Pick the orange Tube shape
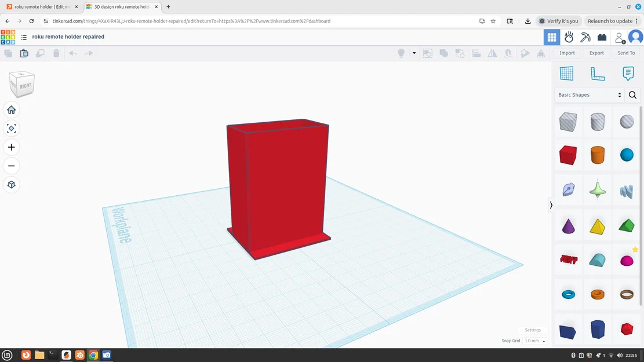The image size is (644, 362). 598,294
